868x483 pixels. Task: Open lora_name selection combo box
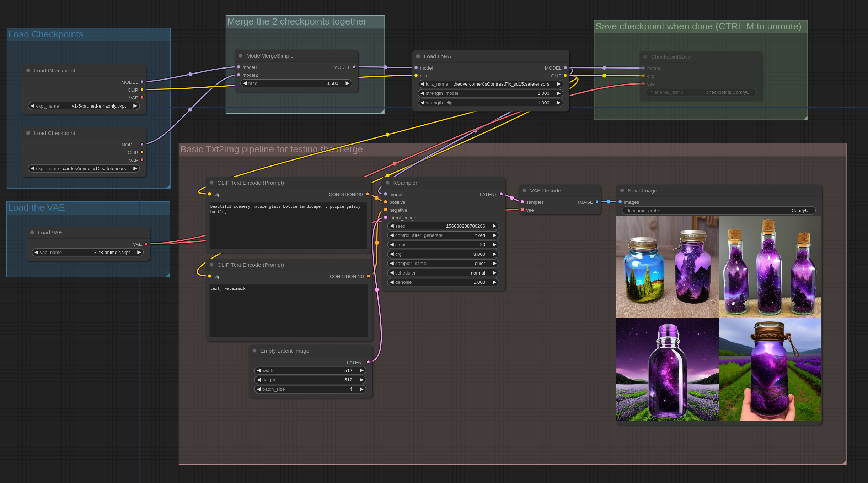(490, 84)
